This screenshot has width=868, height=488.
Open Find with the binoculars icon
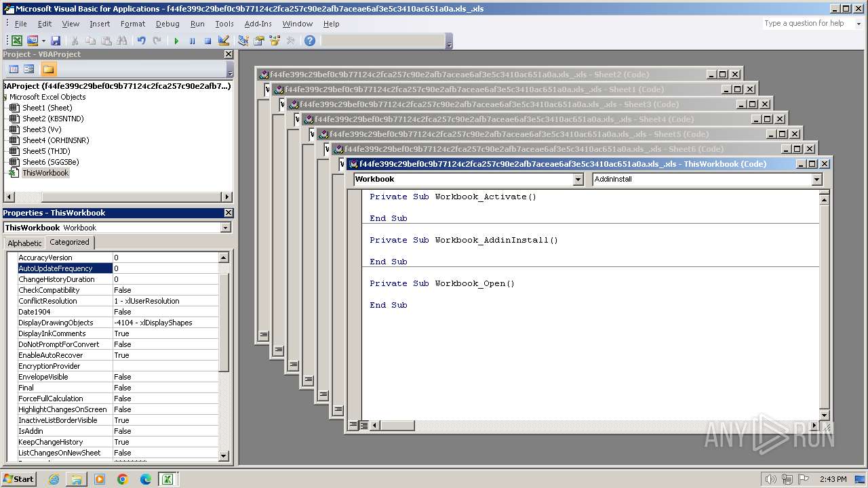tap(122, 41)
